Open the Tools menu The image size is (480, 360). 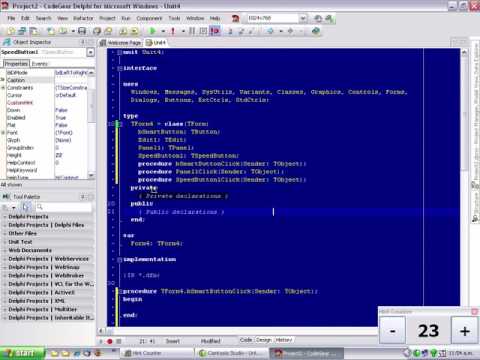(x=174, y=18)
